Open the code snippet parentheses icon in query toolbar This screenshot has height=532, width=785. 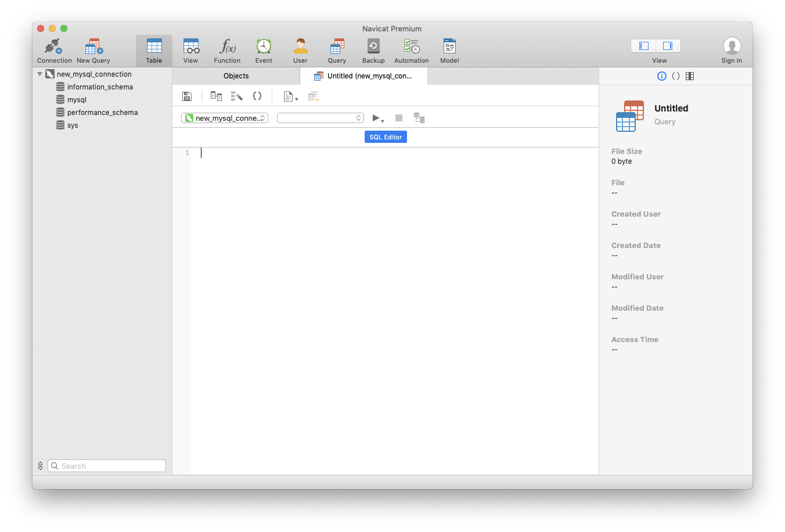click(x=257, y=96)
